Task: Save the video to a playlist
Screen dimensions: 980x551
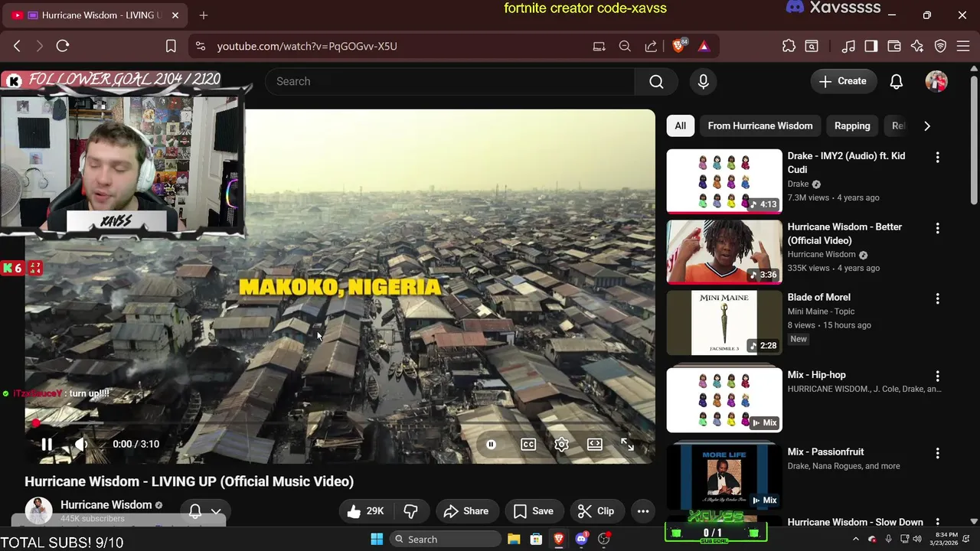Action: coord(534,511)
